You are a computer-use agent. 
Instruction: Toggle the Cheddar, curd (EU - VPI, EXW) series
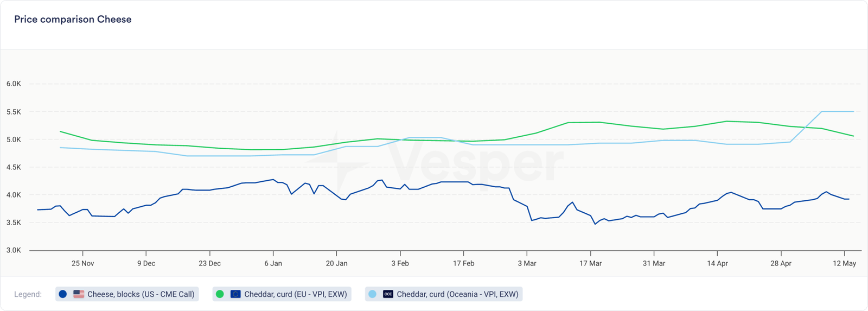coord(295,294)
